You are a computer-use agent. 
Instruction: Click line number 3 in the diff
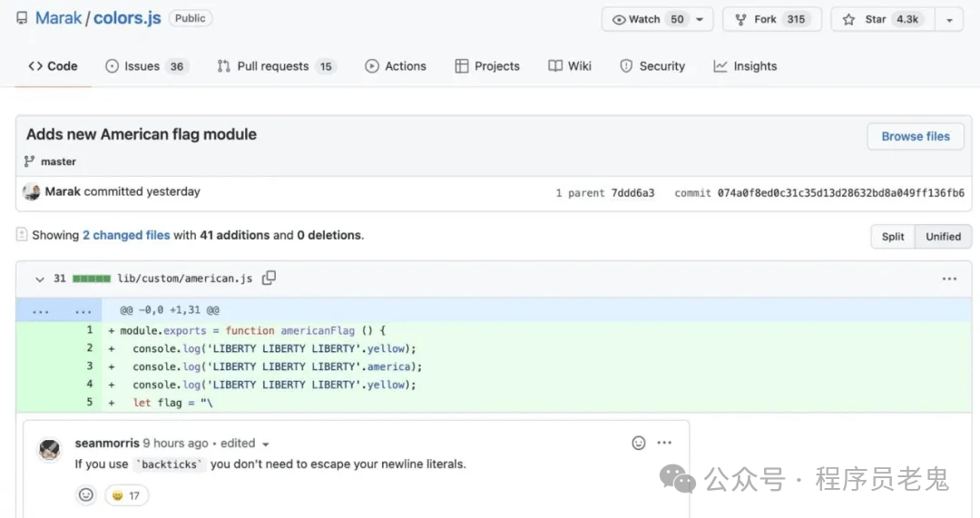click(90, 367)
